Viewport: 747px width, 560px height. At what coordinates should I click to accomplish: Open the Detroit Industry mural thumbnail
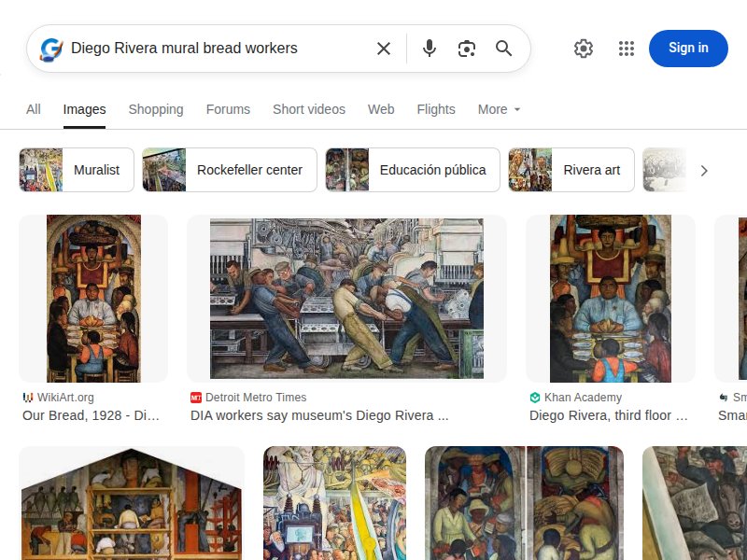(347, 299)
